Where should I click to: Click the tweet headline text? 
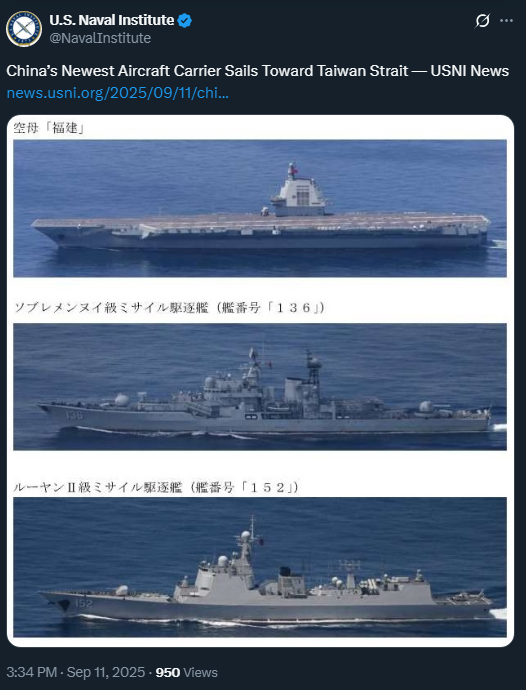pos(257,71)
